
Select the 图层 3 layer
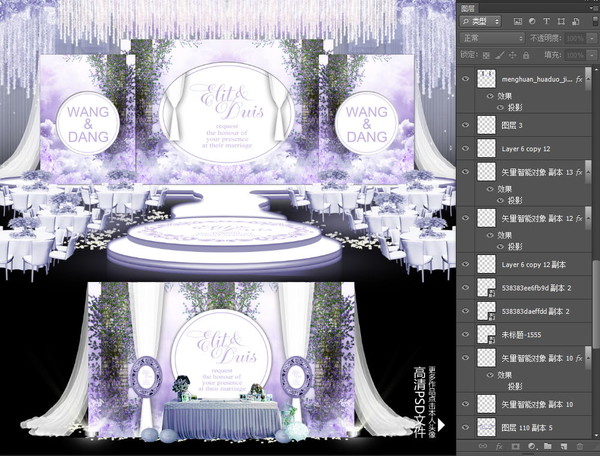pos(525,125)
